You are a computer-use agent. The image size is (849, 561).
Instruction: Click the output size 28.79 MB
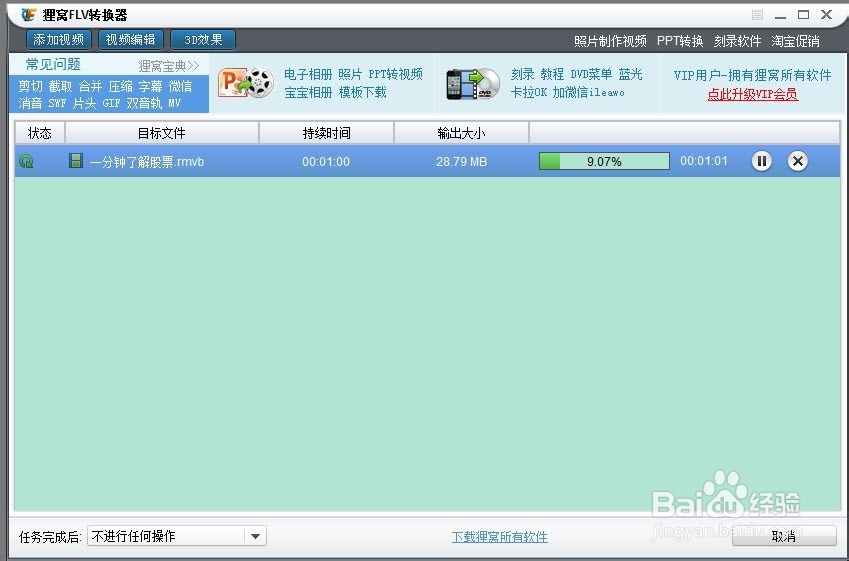(x=461, y=161)
